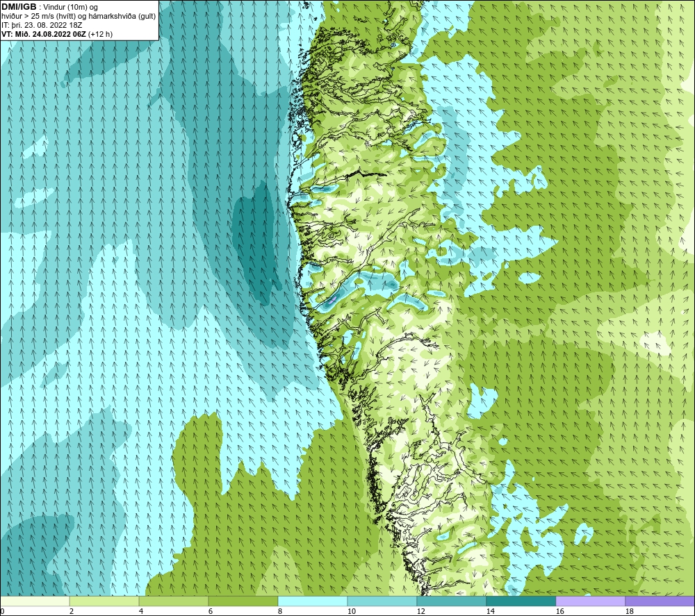This screenshot has height=616, width=695.
Task: Click the '(+12 h)' forecast offset text
Action: [x=101, y=34]
